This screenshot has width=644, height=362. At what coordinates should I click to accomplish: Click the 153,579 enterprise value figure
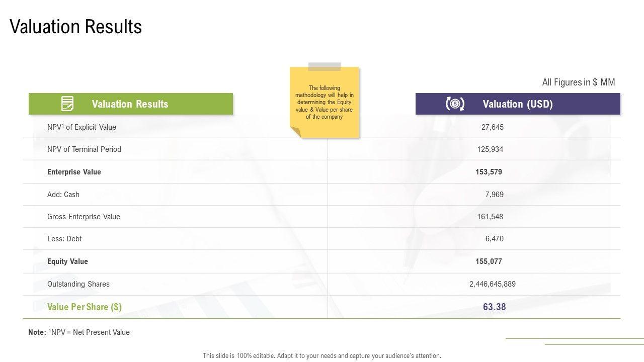(x=489, y=172)
